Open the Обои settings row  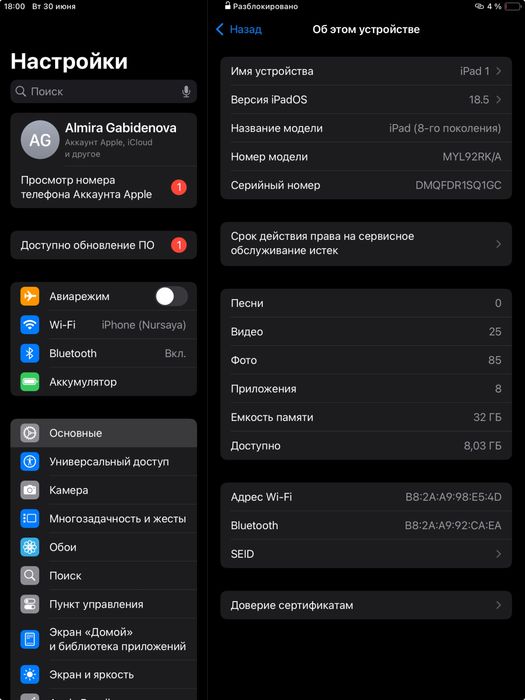pos(104,547)
